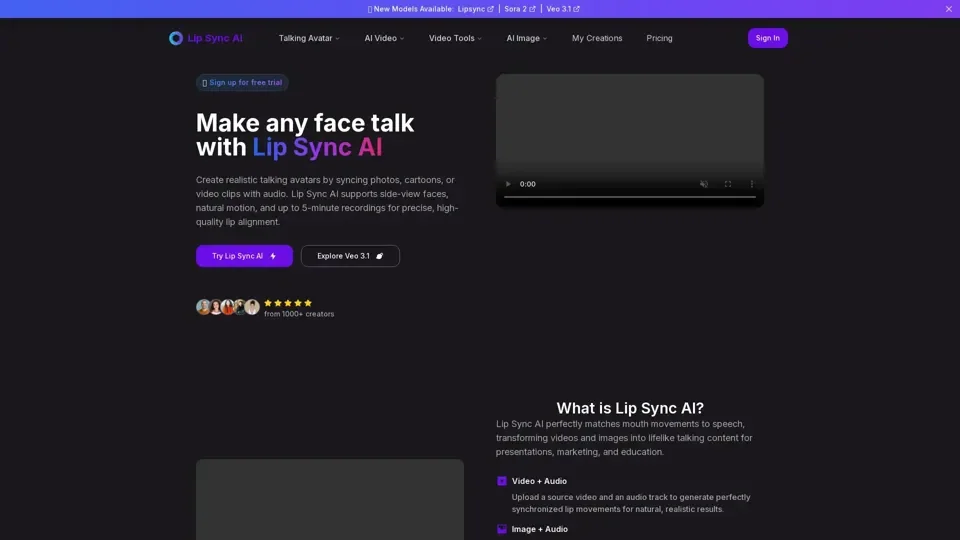Click the Sign up for free trial badge

click(242, 83)
